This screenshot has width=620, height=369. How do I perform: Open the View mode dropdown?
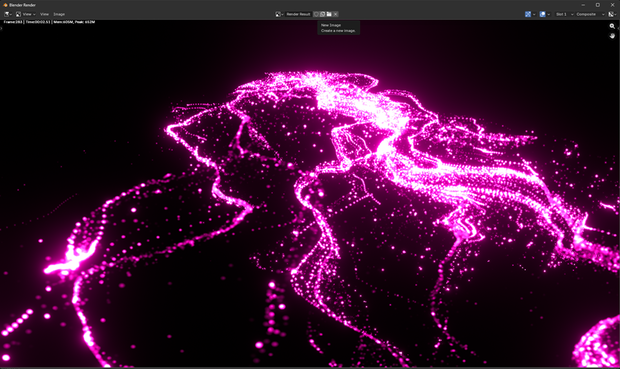26,14
